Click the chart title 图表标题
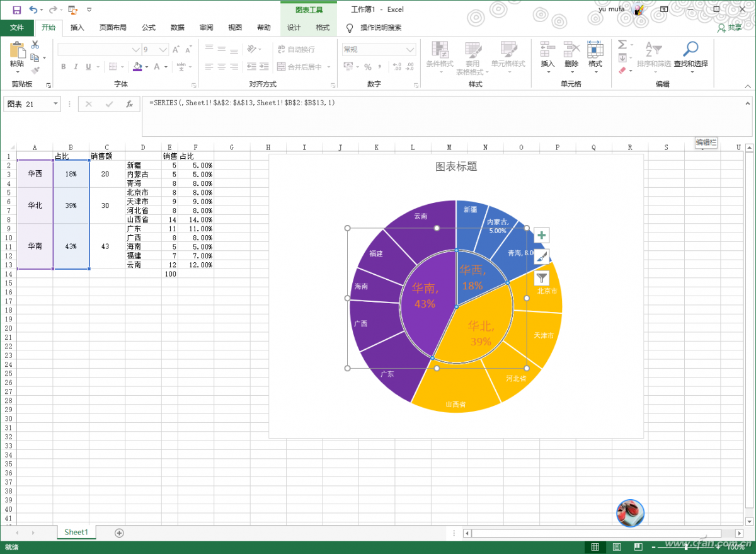The image size is (756, 554). click(456, 166)
